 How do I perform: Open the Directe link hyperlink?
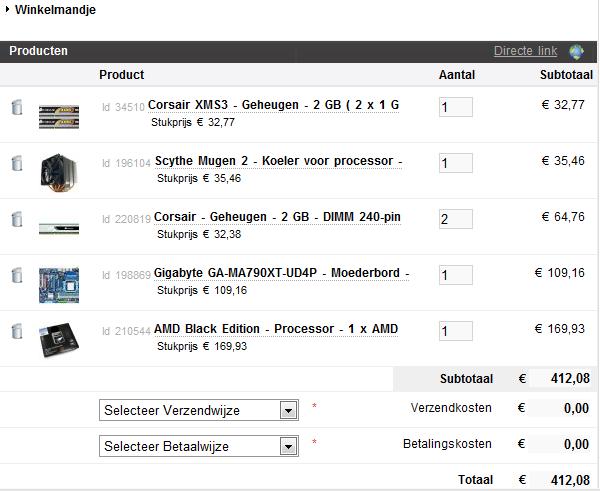525,51
